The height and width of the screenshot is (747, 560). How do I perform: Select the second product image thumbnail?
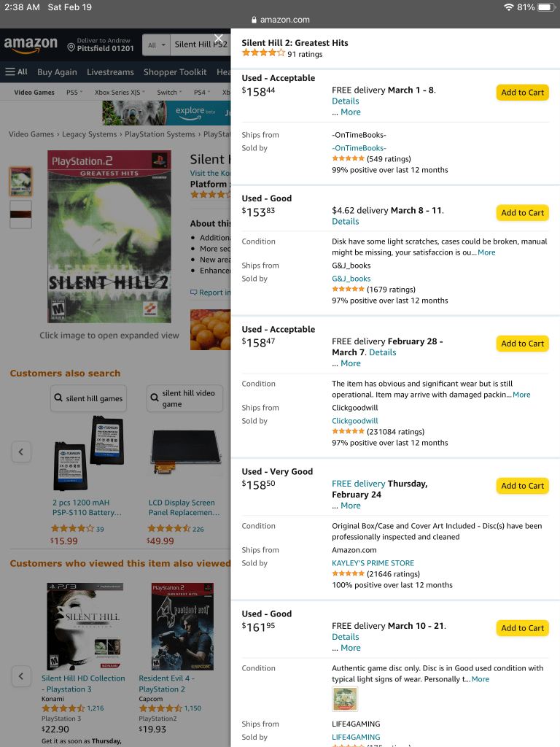(x=20, y=214)
